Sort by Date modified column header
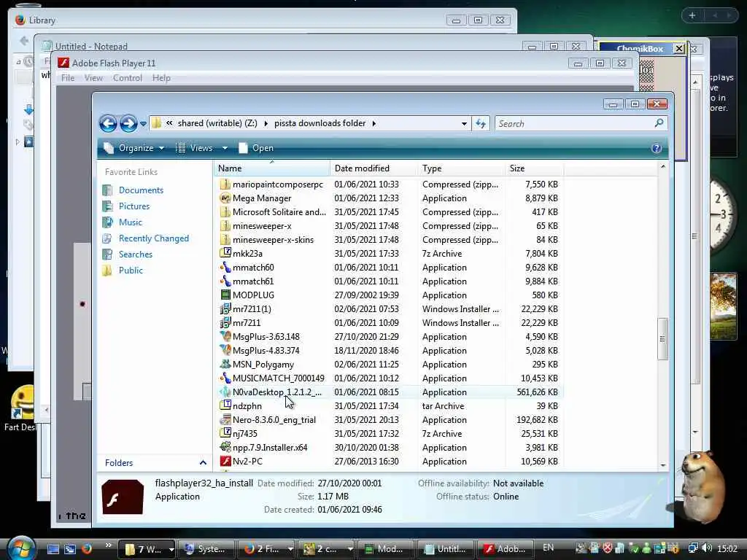Screen dimensions: 747x560 coord(373,168)
